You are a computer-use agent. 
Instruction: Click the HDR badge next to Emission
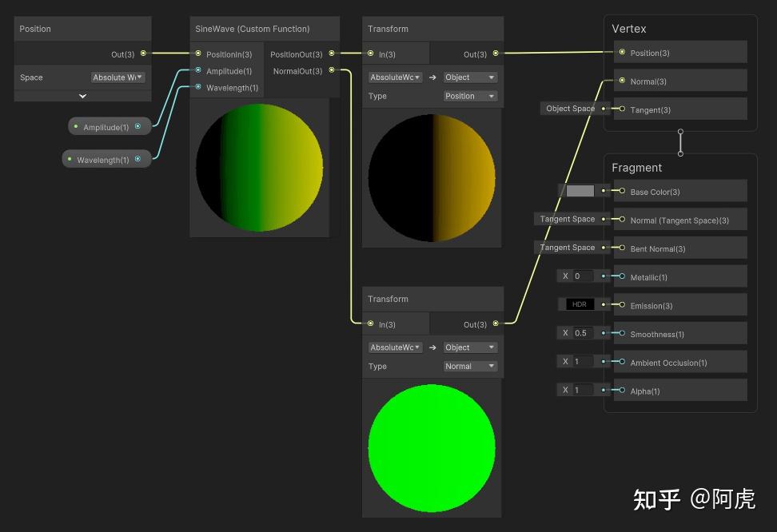pos(579,304)
